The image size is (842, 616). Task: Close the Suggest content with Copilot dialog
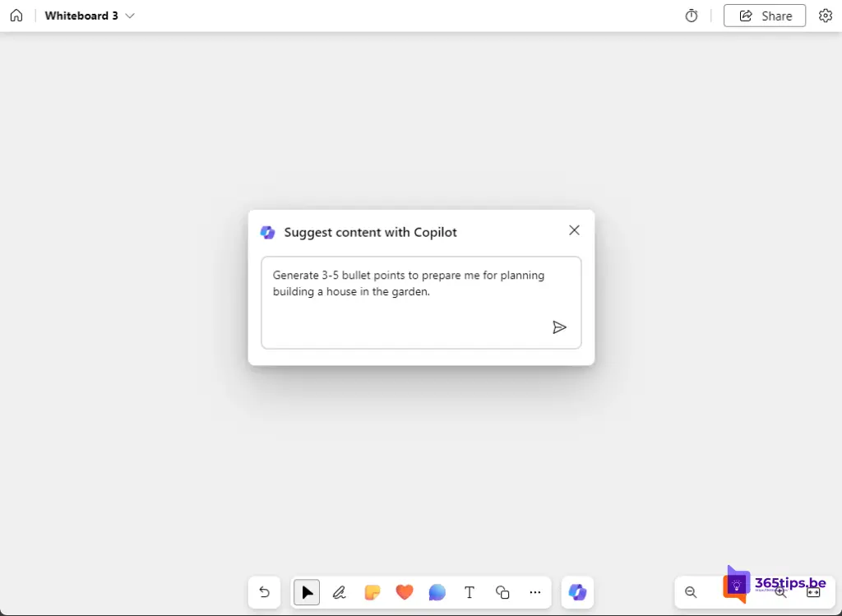click(x=574, y=230)
